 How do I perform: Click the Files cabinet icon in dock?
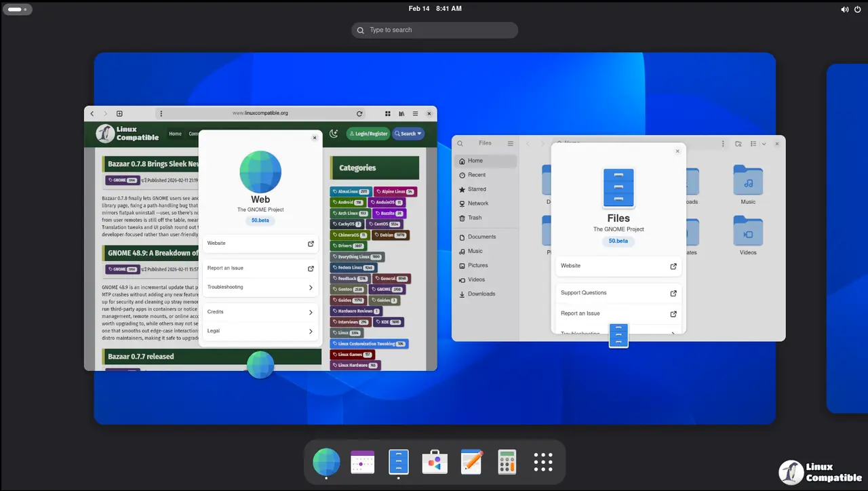click(x=398, y=462)
